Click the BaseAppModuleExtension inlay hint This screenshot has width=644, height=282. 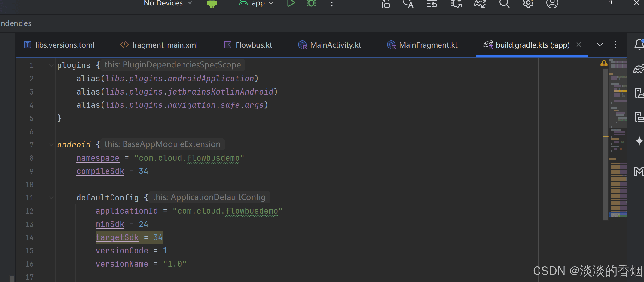(163, 144)
